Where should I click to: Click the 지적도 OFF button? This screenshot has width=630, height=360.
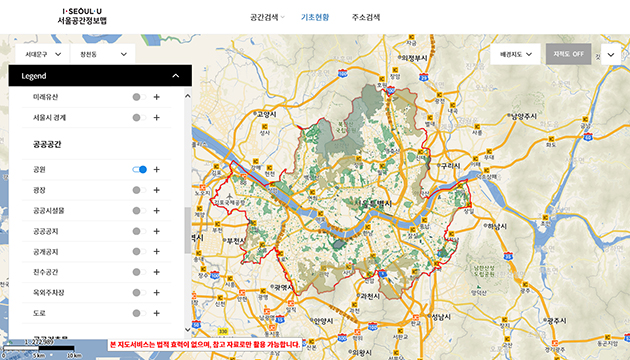point(569,54)
